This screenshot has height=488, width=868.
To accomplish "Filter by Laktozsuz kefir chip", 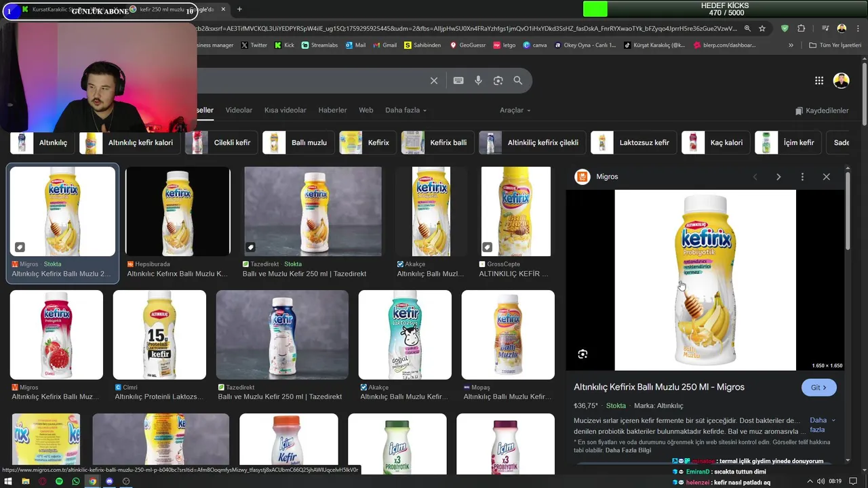I will tap(633, 143).
